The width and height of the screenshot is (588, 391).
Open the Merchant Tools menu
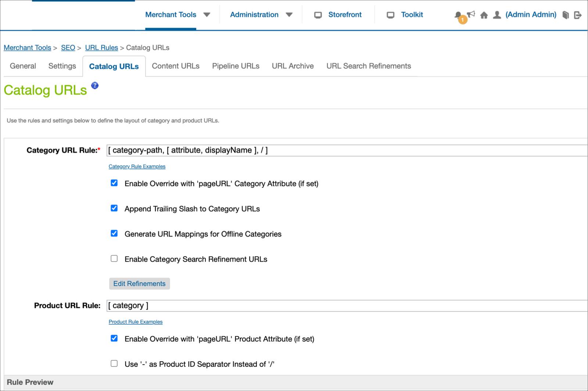pos(171,15)
